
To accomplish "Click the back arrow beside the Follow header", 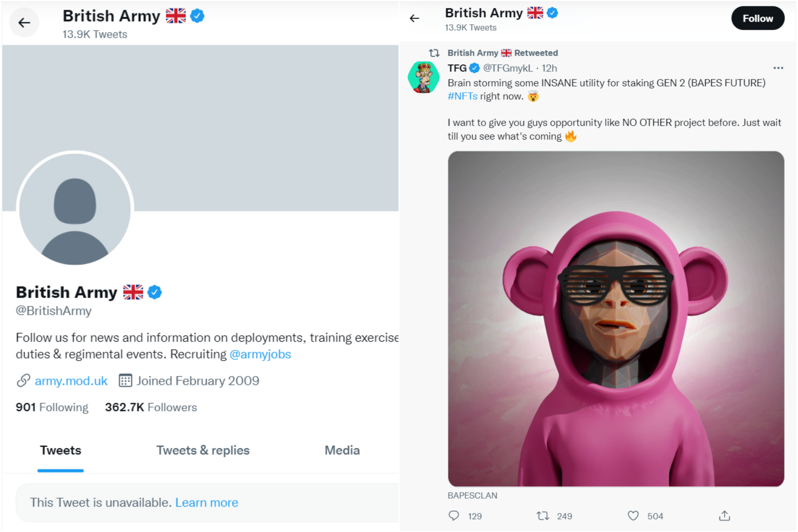I will tap(414, 19).
